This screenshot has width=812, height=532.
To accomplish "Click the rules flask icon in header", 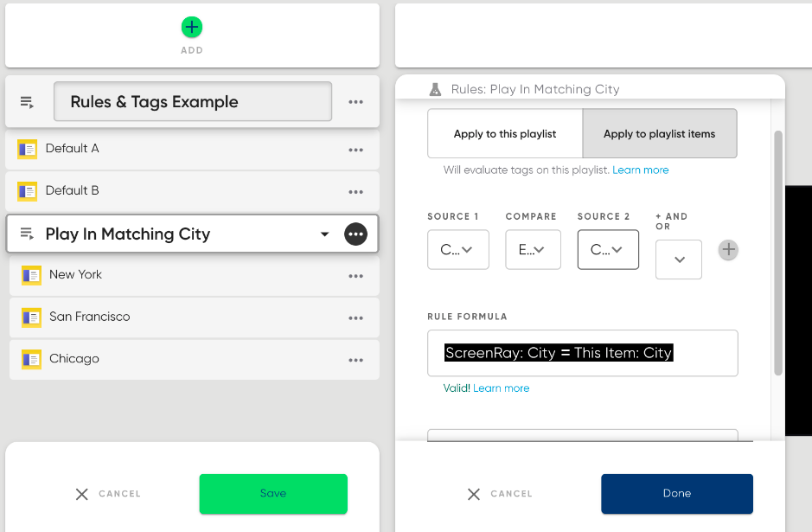I will click(x=436, y=90).
